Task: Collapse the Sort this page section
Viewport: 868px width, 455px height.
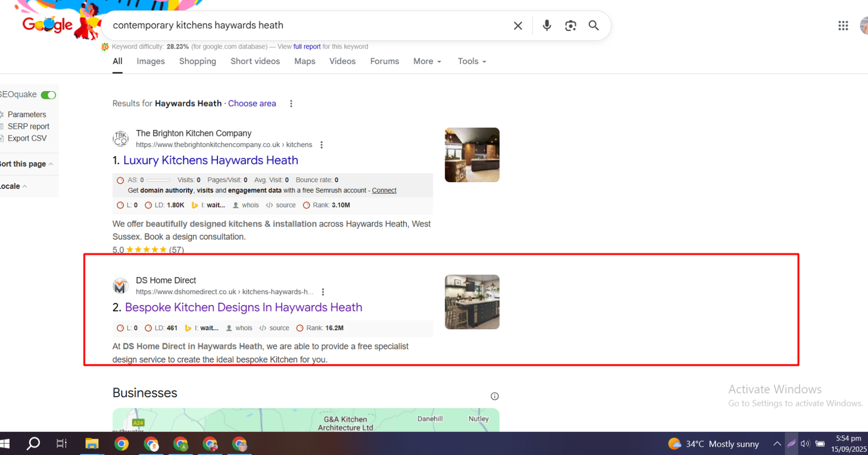Action: (x=50, y=164)
